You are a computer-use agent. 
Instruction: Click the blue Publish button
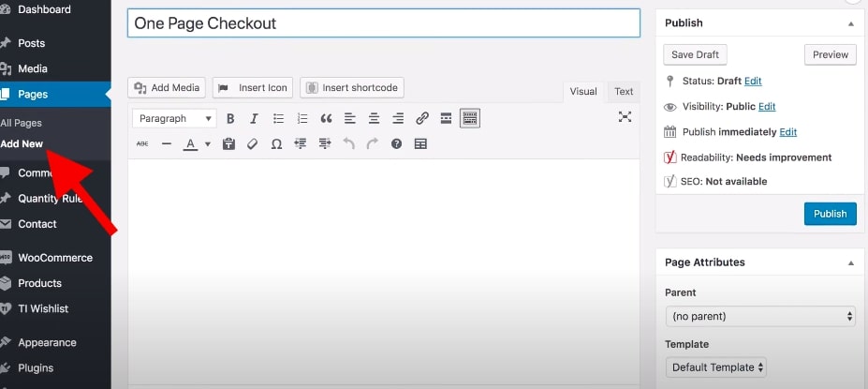point(829,214)
